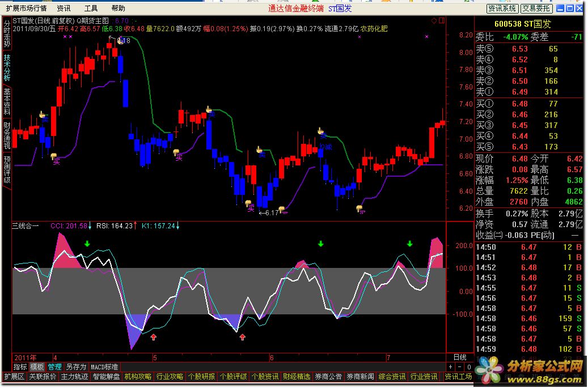Open the 日线 period selector
The height and width of the screenshot is (388, 588).
pyautogui.click(x=460, y=357)
